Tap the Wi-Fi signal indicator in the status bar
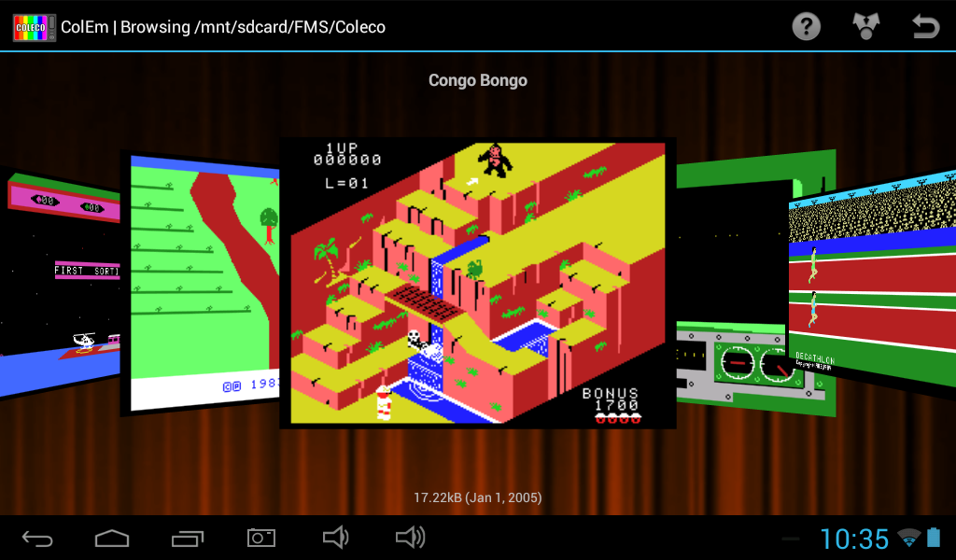The image size is (956, 560). click(908, 538)
